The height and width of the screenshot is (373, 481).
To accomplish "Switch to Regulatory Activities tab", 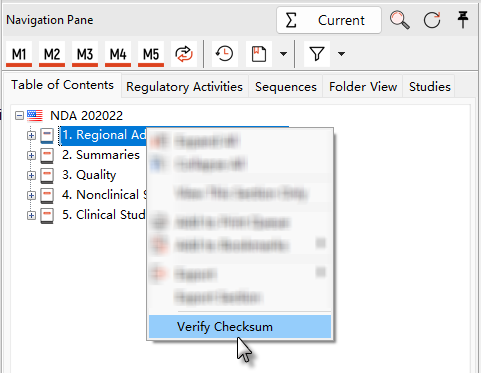I will pos(184,87).
